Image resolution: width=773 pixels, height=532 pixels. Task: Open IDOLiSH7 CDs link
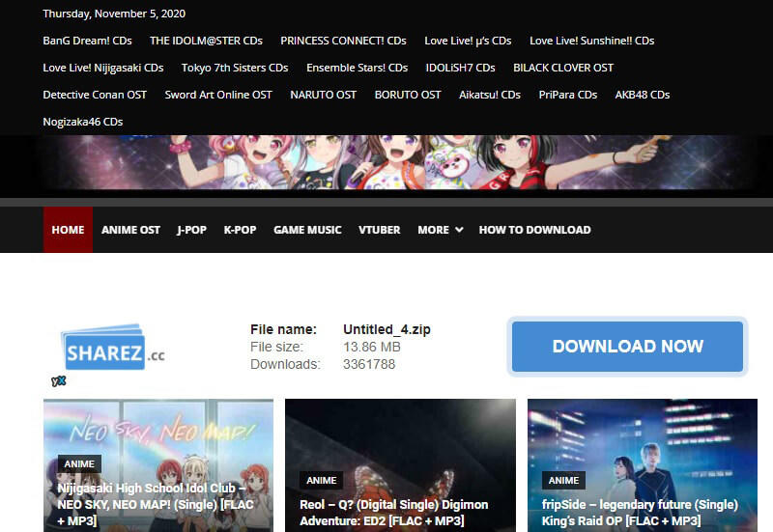461,68
